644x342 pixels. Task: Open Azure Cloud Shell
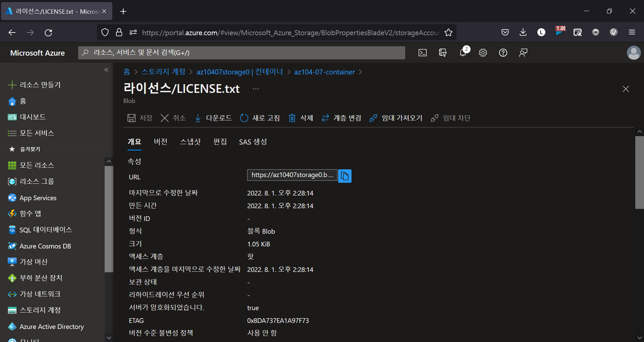point(422,53)
